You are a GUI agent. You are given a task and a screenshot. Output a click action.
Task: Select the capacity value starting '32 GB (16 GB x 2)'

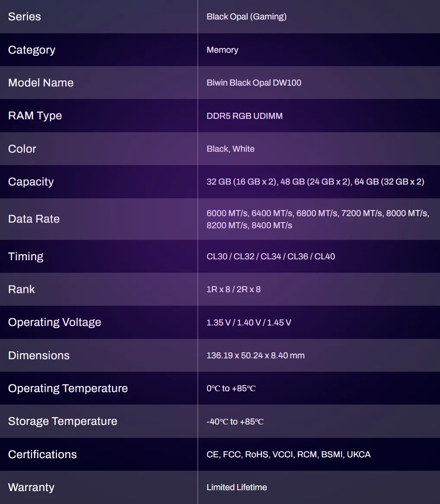point(315,182)
